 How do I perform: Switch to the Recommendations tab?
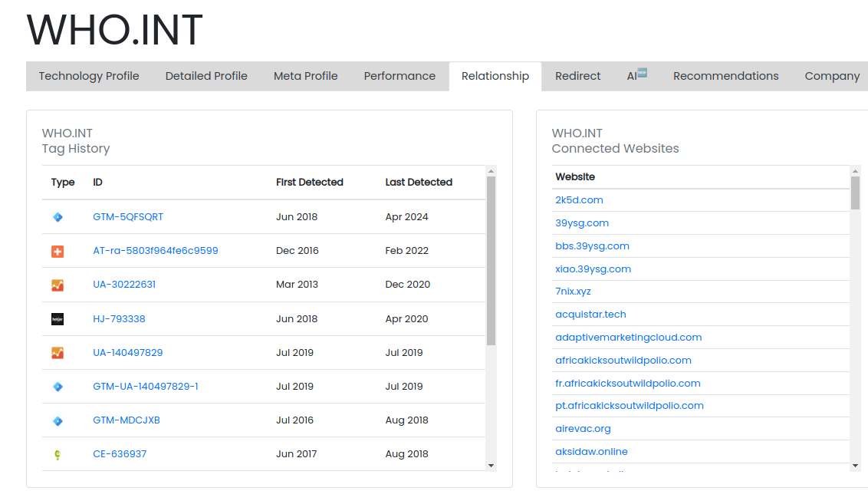725,76
